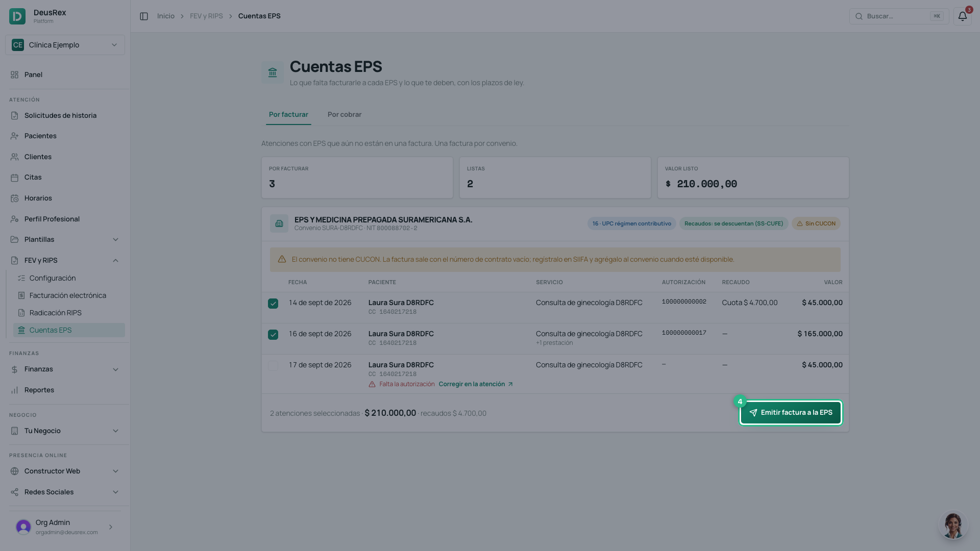
Task: Switch to the Por cobrar tab
Action: point(345,114)
